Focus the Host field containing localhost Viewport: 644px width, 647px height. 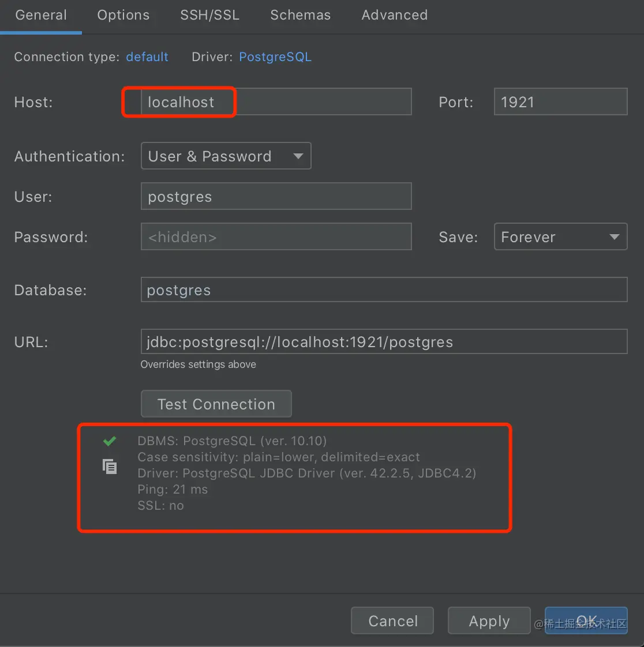[276, 101]
